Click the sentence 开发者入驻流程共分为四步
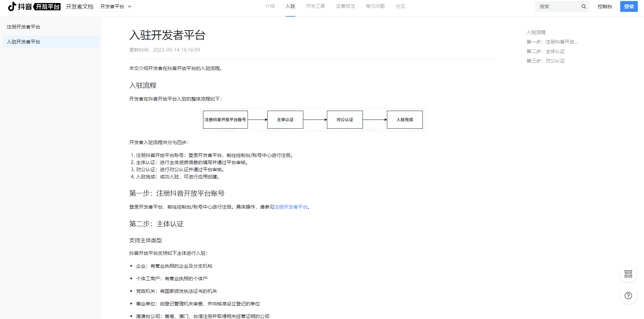 [x=159, y=142]
